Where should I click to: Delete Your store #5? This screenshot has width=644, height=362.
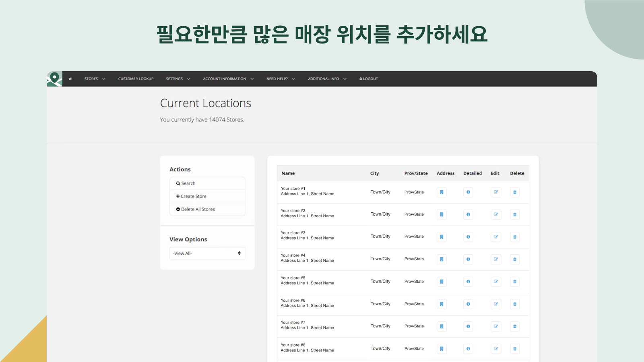point(515,282)
